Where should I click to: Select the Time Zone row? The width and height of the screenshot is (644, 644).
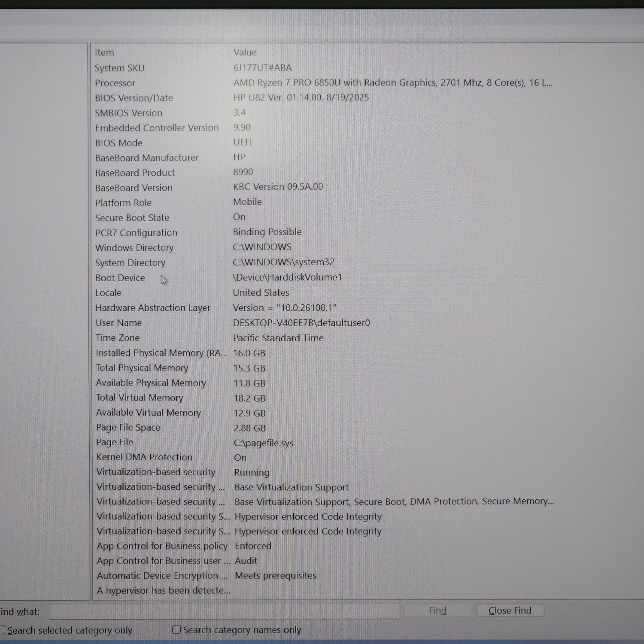click(117, 338)
